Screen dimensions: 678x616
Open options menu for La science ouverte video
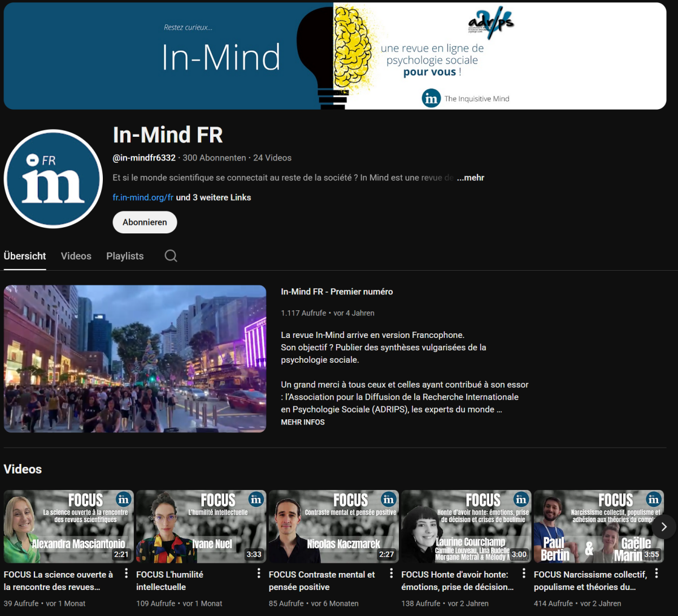(x=126, y=574)
